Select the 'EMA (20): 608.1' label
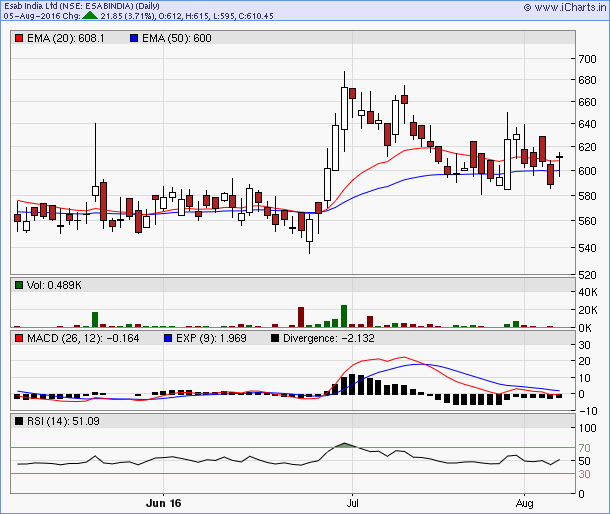Viewport: 610px width, 514px height. pos(66,38)
